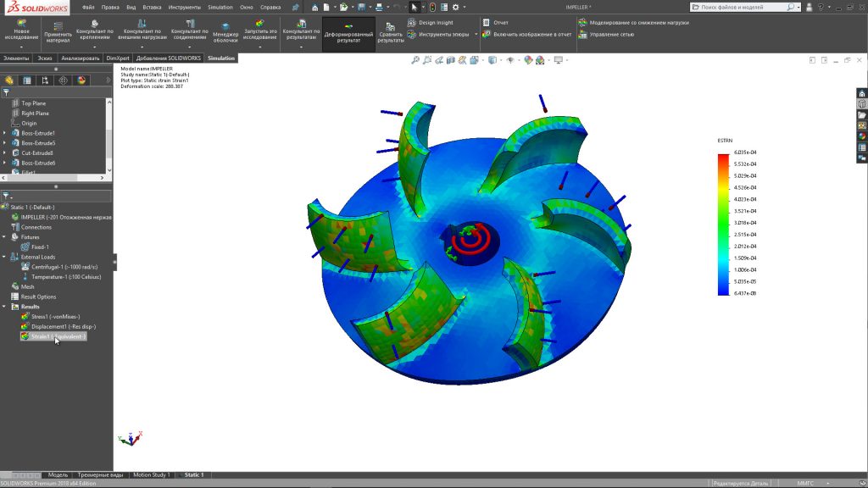Open the Инструменты эпюры dropdown
This screenshot has height=488, width=868.
tap(476, 35)
